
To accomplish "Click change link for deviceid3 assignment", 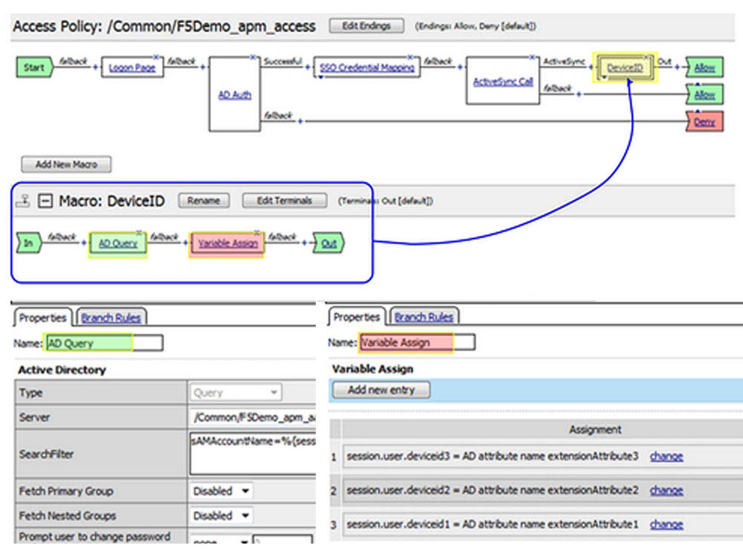I will pos(666,456).
